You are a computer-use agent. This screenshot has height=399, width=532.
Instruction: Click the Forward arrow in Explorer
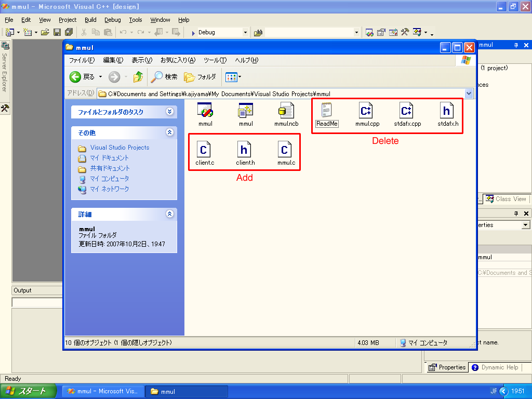114,77
